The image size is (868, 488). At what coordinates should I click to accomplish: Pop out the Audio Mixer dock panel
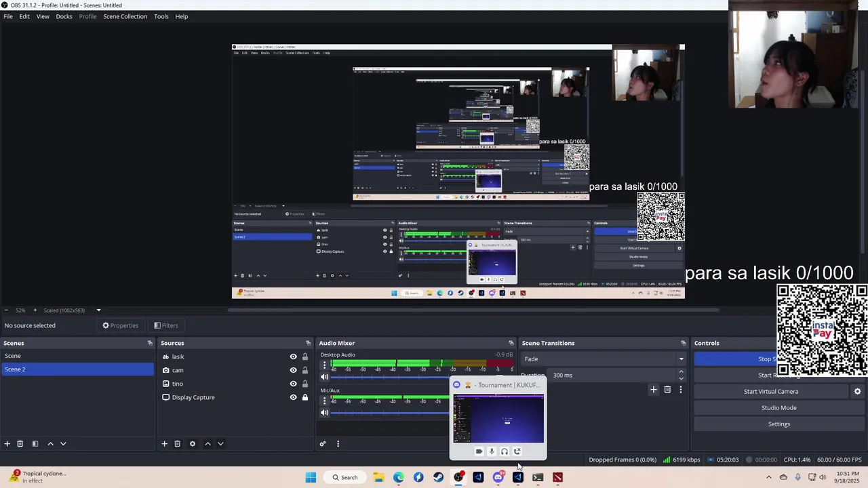click(x=511, y=343)
